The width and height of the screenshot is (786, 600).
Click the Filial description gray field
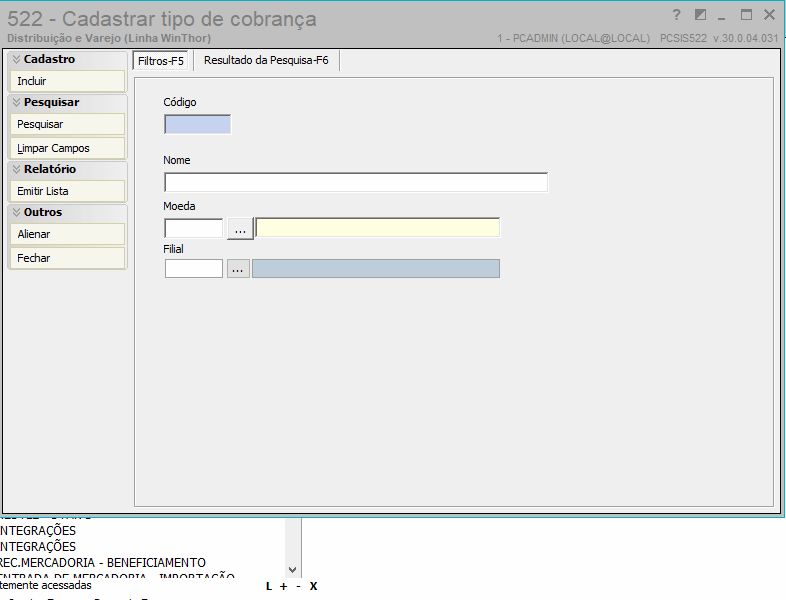coord(376,269)
